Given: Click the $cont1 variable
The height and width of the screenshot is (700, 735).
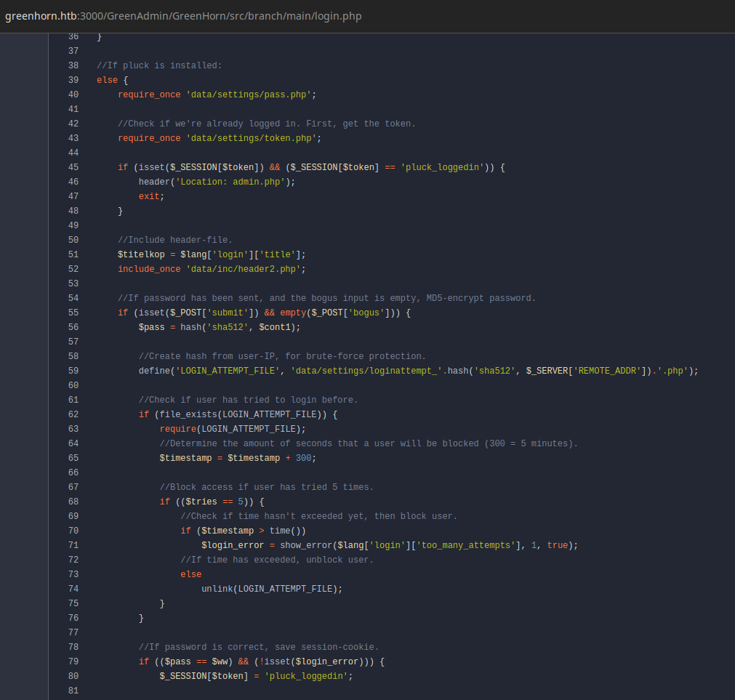Looking at the screenshot, I should coord(275,327).
